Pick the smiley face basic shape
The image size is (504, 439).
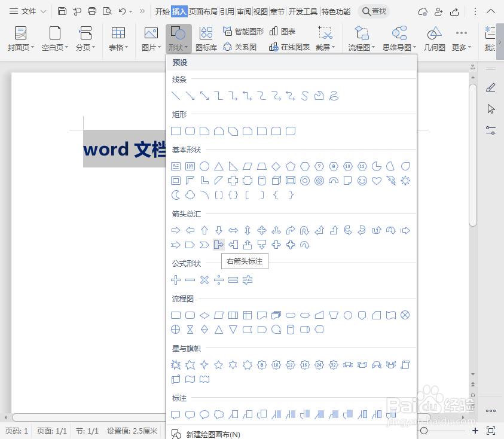click(362, 181)
